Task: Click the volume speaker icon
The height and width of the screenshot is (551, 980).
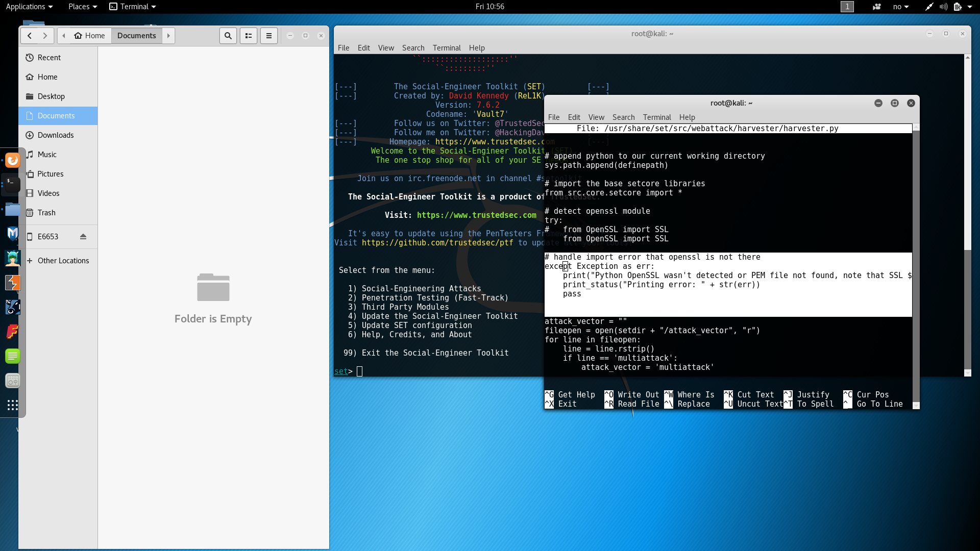Action: coord(943,7)
